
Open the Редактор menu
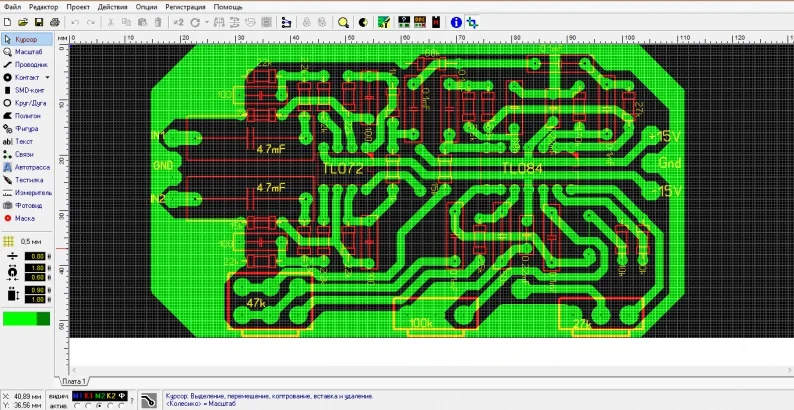point(44,7)
